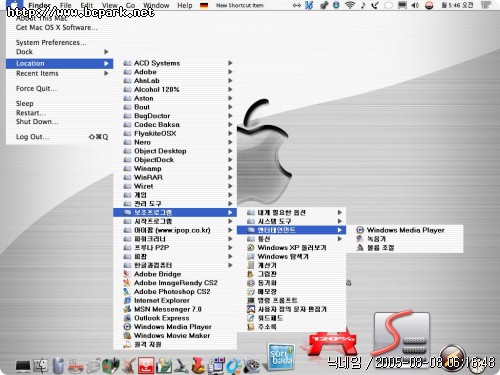This screenshot has height=375, width=500.
Task: Expand the Adobe folder submenu
Action: 175,72
